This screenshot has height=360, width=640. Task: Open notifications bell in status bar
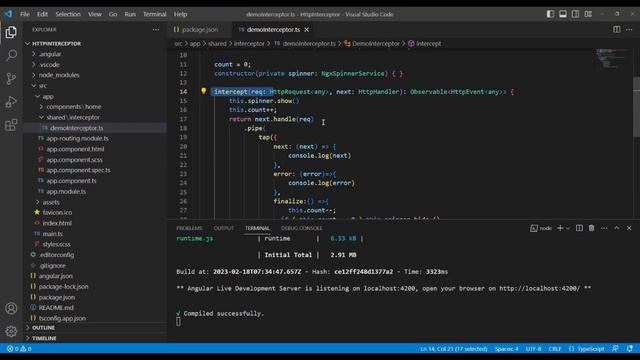(x=630, y=349)
